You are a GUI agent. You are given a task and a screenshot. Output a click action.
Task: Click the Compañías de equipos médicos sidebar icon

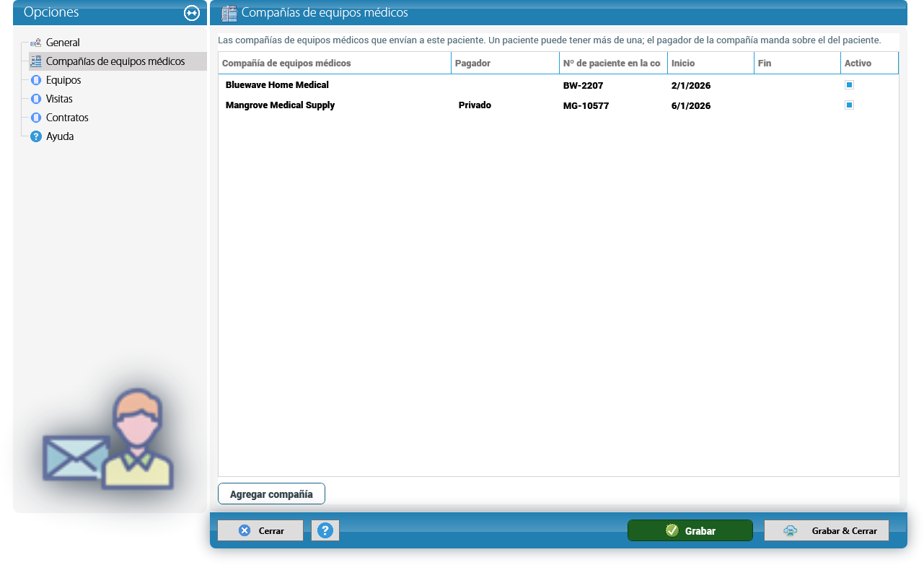coord(35,61)
